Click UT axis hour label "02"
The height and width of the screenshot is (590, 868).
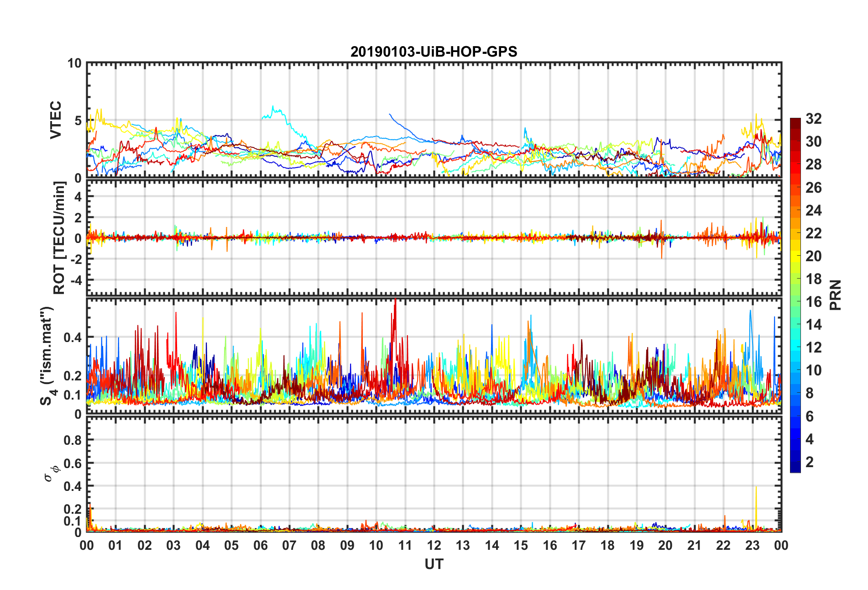click(x=145, y=545)
